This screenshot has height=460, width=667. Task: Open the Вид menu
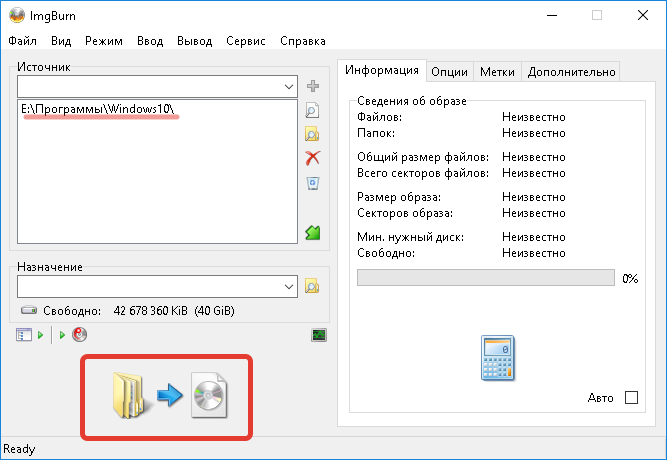click(x=61, y=41)
